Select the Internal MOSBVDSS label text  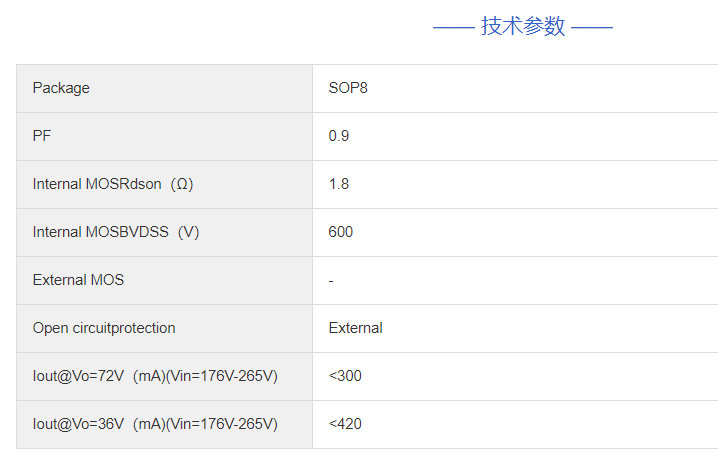coord(104,232)
